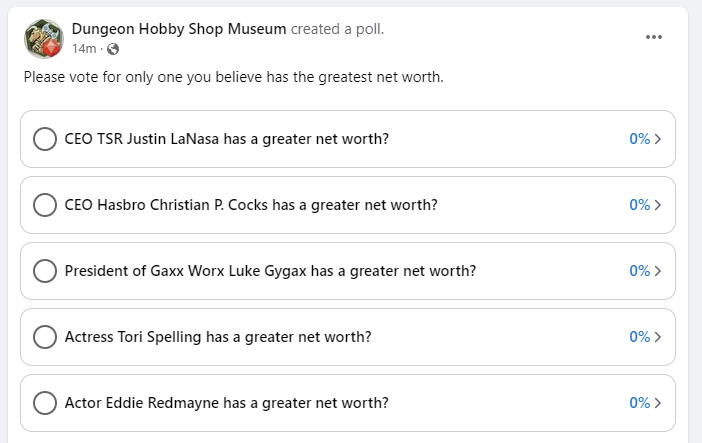This screenshot has width=702, height=443.
Task: Select the Christian P. Cocks radio button
Action: click(45, 205)
